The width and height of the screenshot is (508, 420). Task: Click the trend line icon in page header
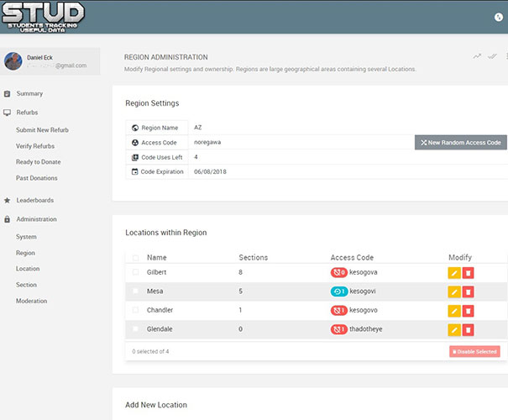[x=477, y=56]
